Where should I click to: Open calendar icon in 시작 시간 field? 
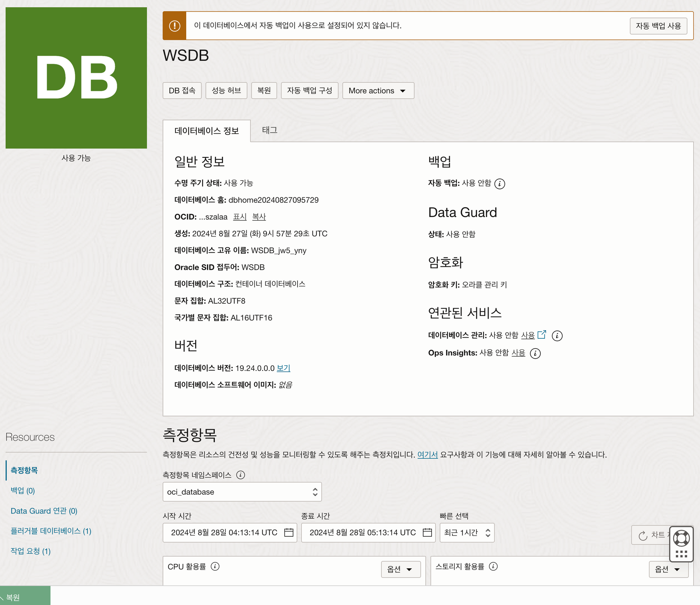(x=289, y=533)
